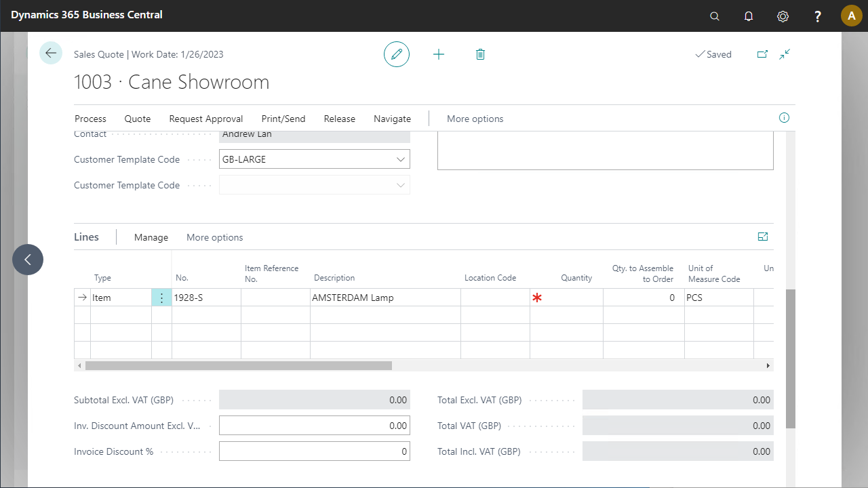
Task: Delete the quote with trash icon
Action: click(480, 54)
